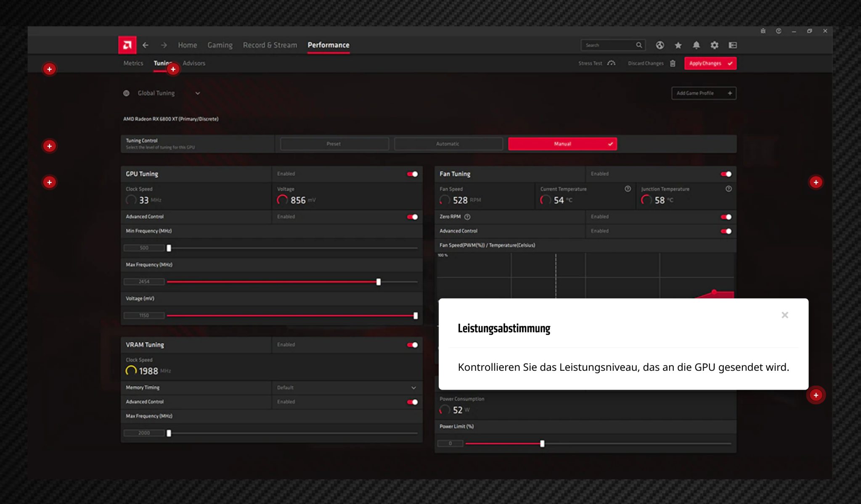Disable the Zero RPM toggle
Viewport: 861px width, 504px height.
click(726, 217)
